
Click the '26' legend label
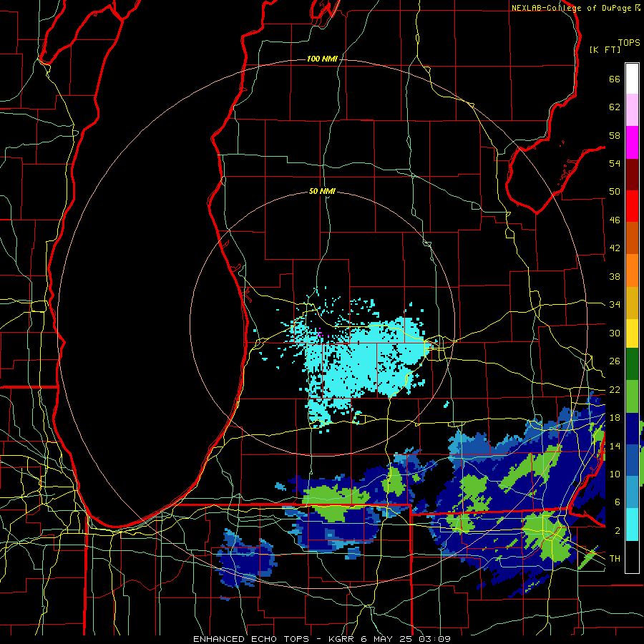click(x=615, y=361)
